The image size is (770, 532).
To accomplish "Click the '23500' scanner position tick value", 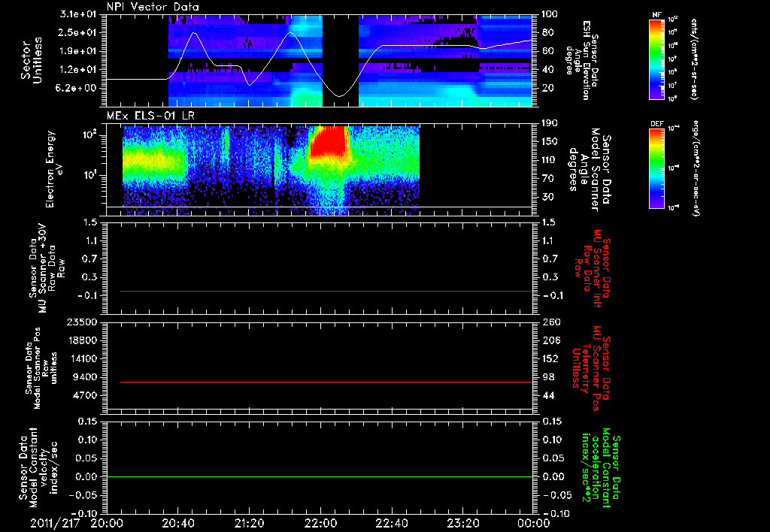I will pos(83,322).
